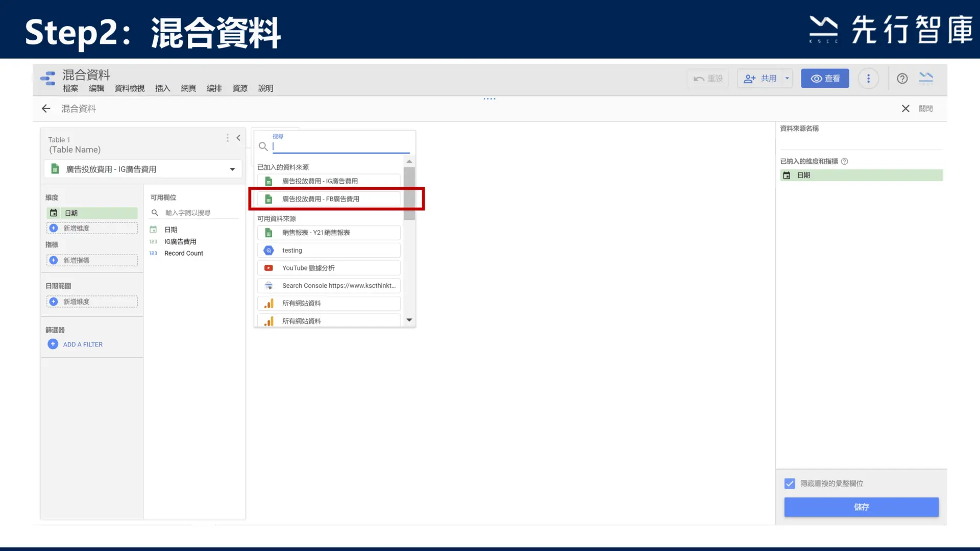Screen dimensions: 980x551
Task: Open the 編排 menu
Action: (x=214, y=88)
